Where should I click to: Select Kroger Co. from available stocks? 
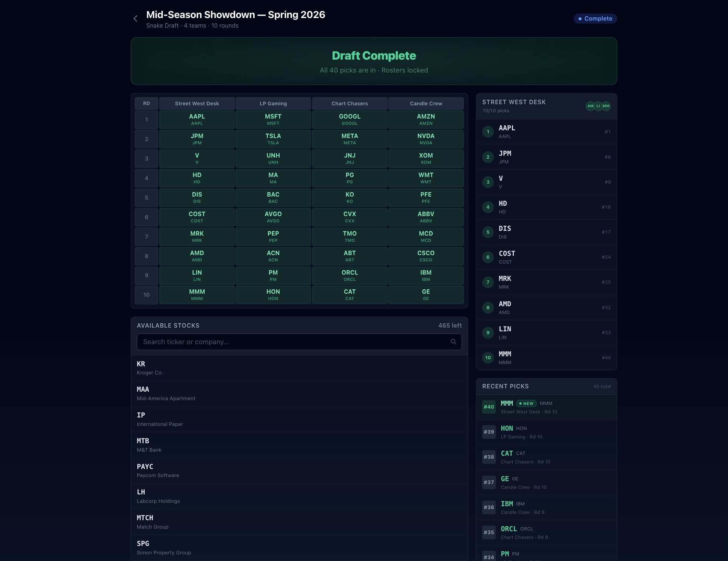coord(299,368)
